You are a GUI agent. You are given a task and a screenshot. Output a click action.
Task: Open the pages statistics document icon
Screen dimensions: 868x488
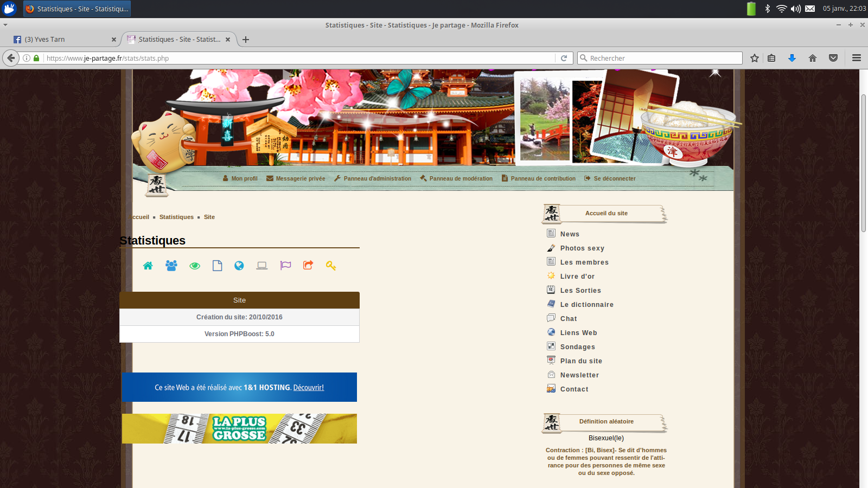pyautogui.click(x=218, y=266)
